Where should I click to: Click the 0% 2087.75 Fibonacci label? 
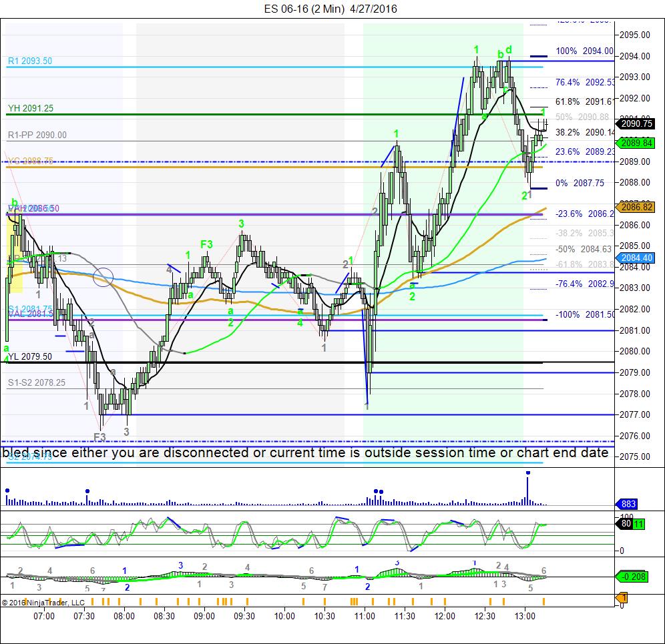point(580,183)
